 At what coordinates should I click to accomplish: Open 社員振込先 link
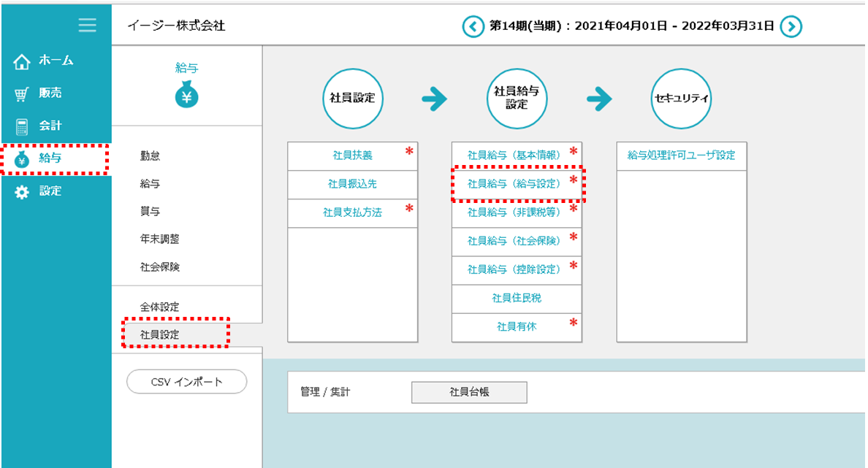(352, 184)
